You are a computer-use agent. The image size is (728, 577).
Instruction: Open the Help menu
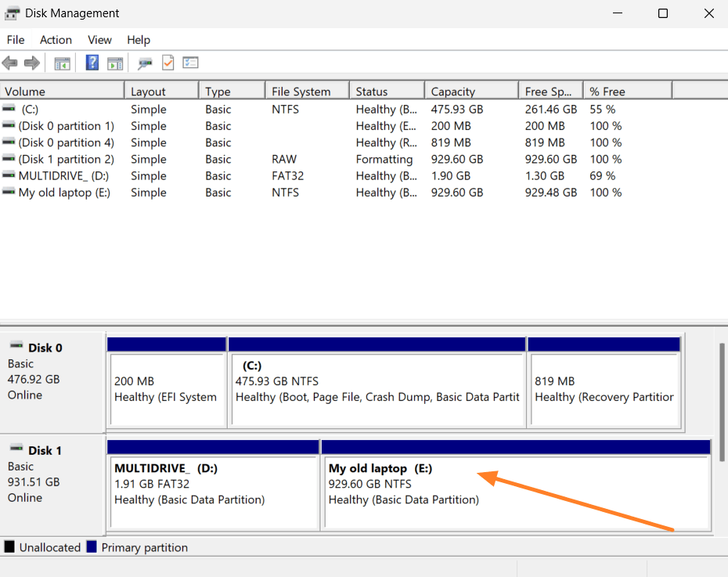pyautogui.click(x=139, y=40)
